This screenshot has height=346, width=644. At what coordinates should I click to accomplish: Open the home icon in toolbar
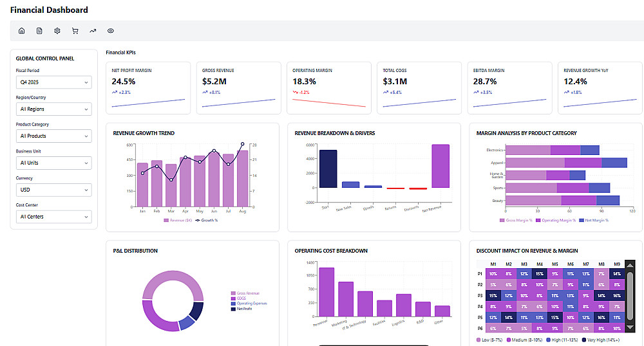22,31
